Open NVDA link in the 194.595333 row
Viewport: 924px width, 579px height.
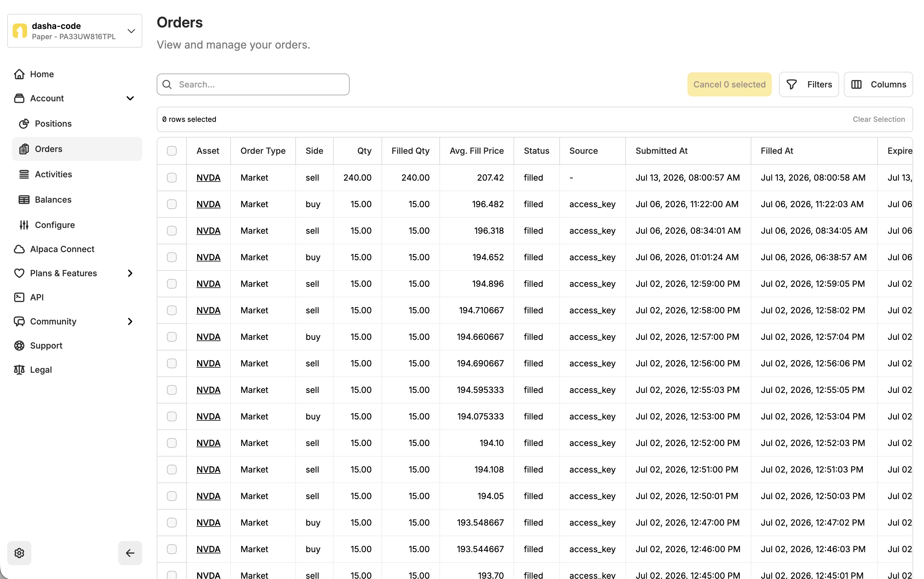pos(209,390)
